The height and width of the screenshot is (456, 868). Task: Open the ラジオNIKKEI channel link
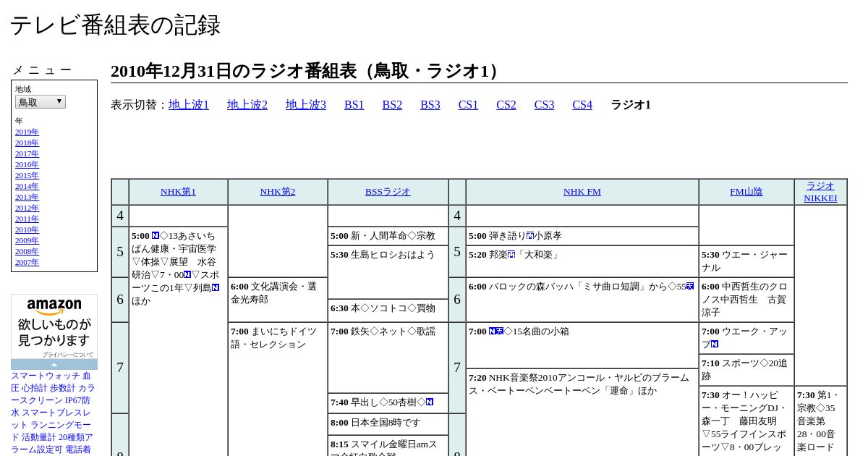click(820, 192)
